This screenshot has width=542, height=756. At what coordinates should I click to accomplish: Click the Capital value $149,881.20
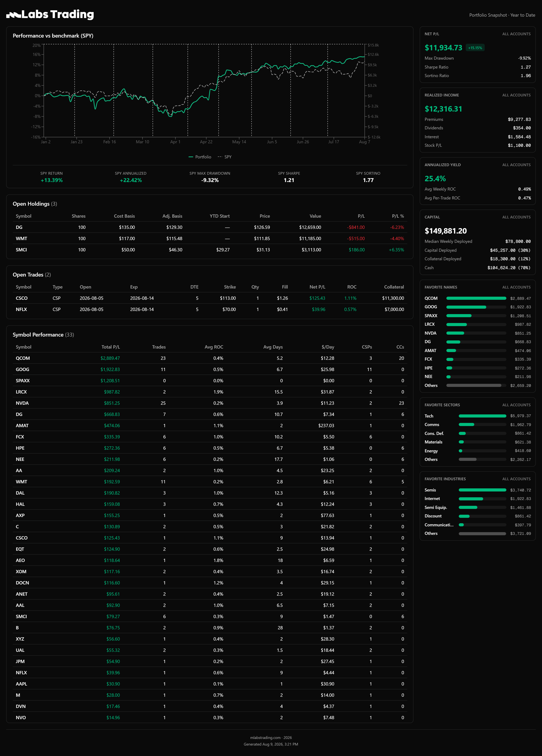click(446, 231)
